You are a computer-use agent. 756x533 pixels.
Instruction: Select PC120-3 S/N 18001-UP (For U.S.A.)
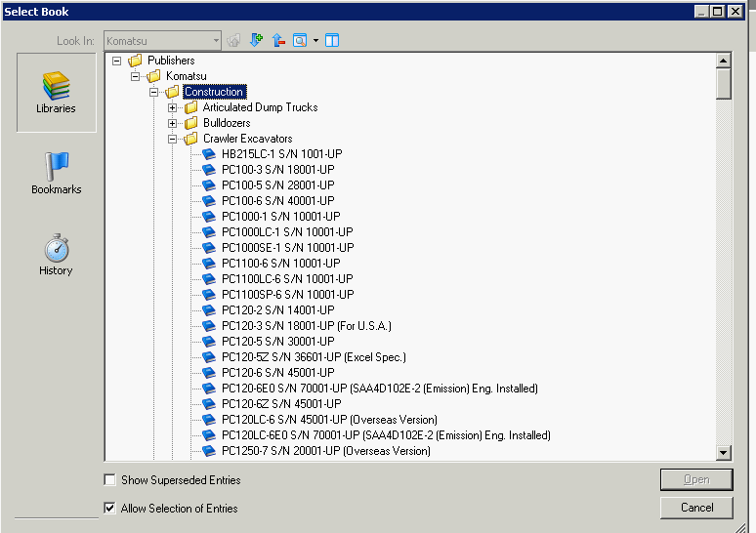coord(307,326)
